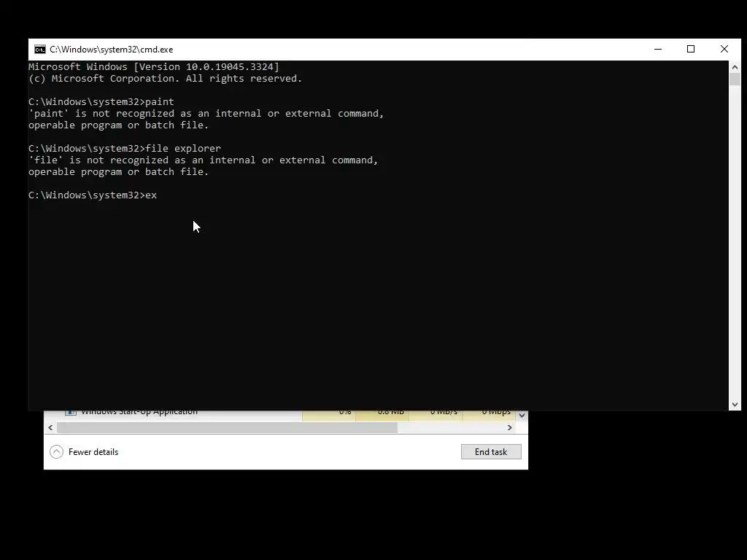
Task: Click the cmd scrollbar down arrow
Action: pyautogui.click(x=735, y=404)
